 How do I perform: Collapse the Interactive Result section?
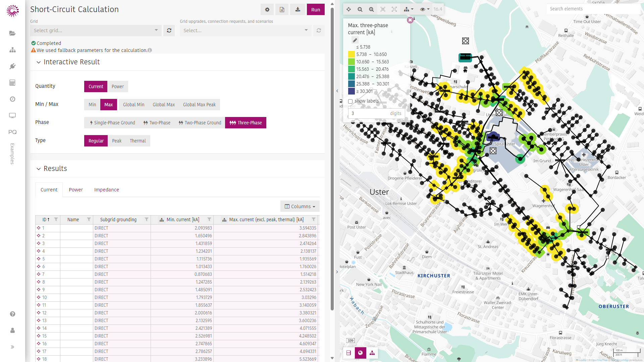[39, 62]
